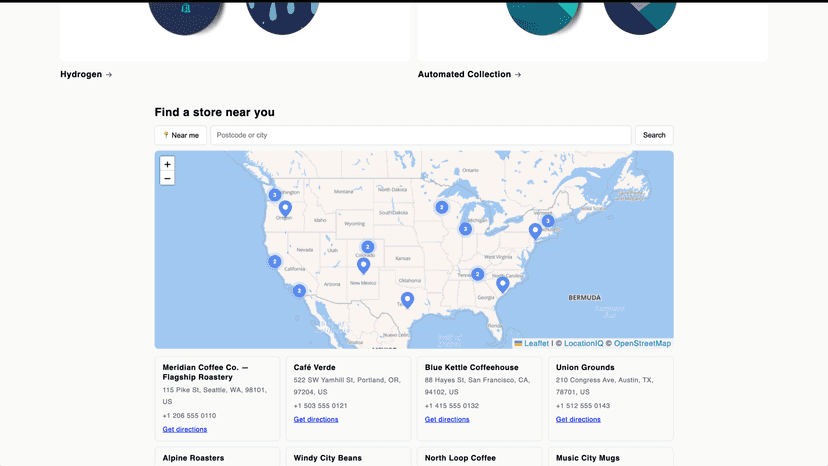Select the Union Grounds store name
This screenshot has height=466, width=828.
(585, 367)
